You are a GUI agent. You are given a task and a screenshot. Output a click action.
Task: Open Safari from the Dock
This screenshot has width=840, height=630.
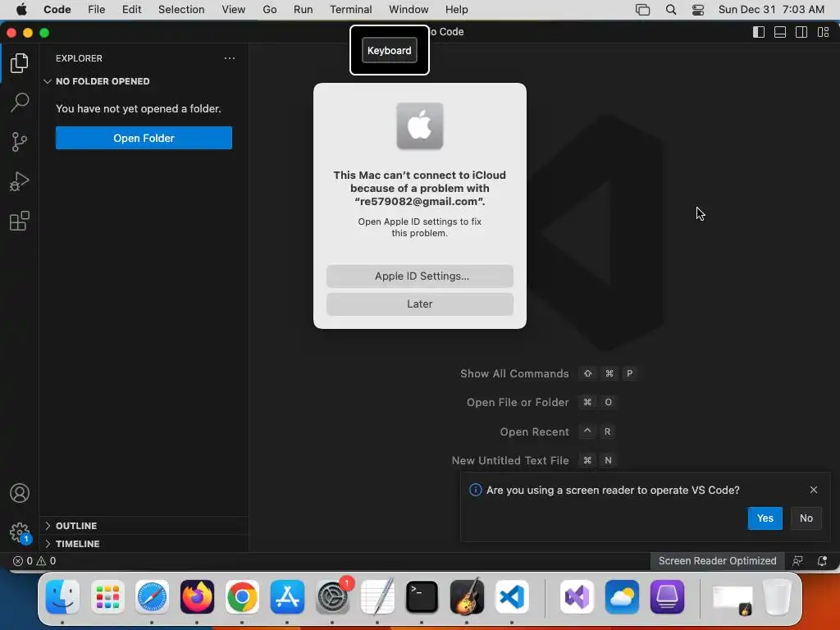click(x=152, y=597)
